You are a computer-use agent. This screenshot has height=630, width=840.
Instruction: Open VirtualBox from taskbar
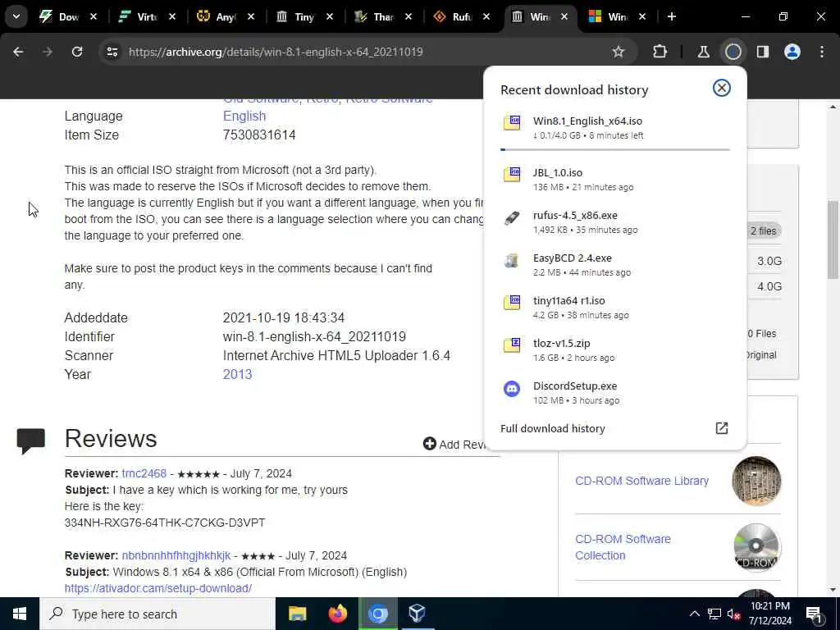coord(417,614)
